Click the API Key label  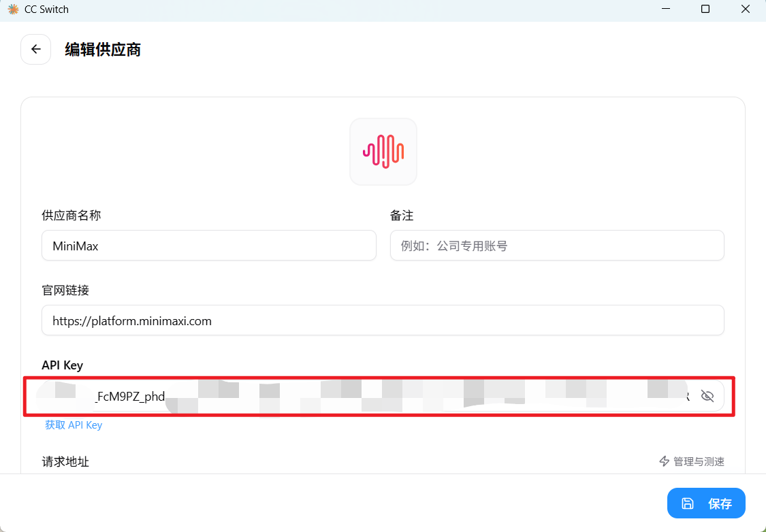pos(63,365)
